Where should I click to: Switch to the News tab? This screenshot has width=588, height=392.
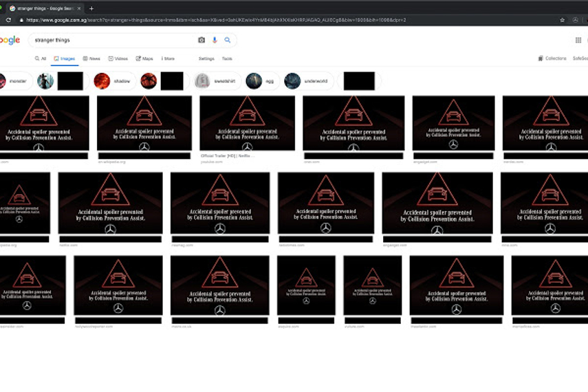coord(91,59)
